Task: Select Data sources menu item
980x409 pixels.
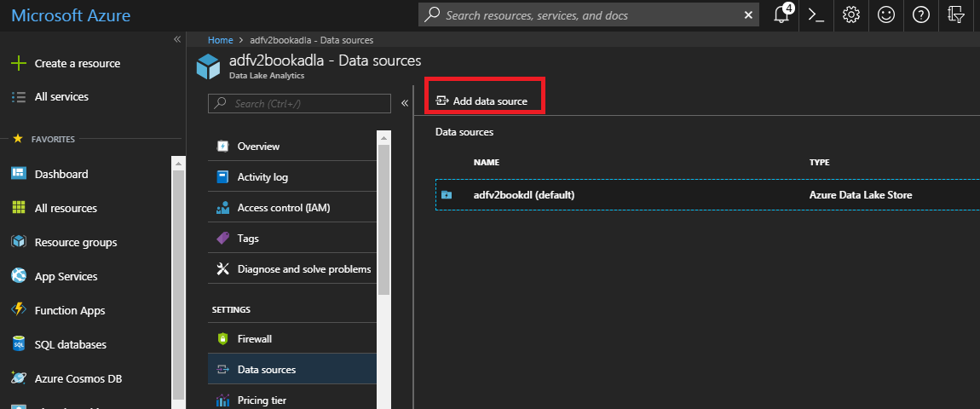Action: pyautogui.click(x=292, y=370)
